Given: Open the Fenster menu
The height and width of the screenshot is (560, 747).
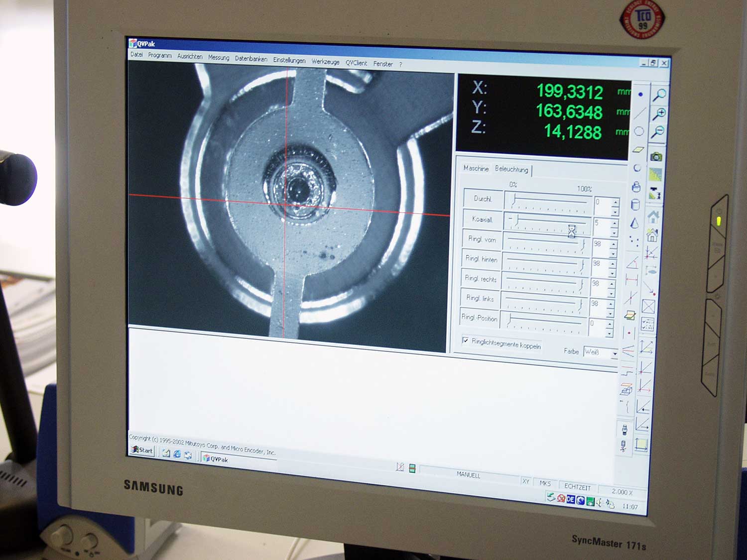Looking at the screenshot, I should pos(383,64).
